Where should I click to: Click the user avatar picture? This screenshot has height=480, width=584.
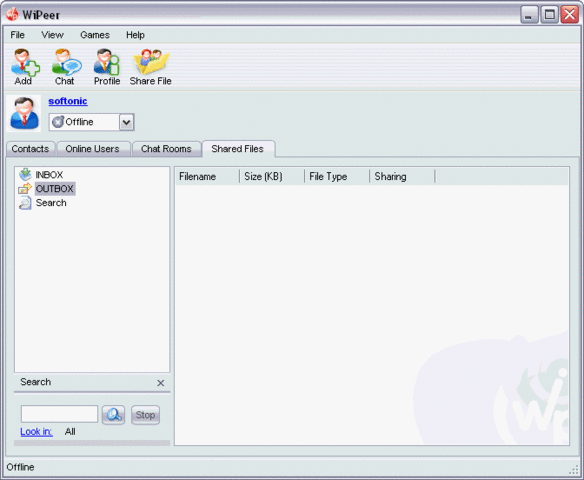pos(24,113)
